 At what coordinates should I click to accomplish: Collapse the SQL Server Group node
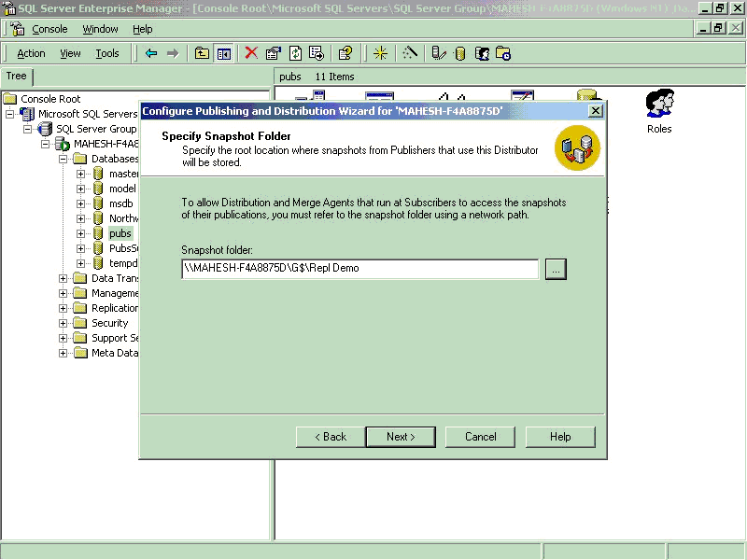click(x=28, y=129)
